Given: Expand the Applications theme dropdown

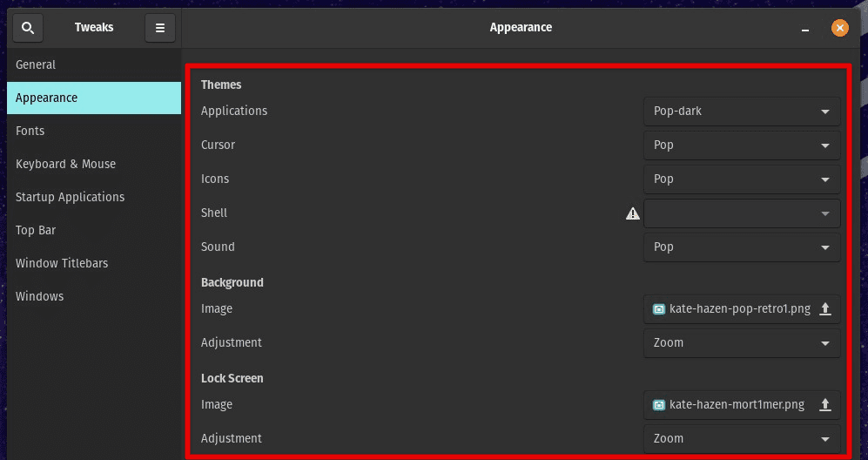Looking at the screenshot, I should (742, 112).
